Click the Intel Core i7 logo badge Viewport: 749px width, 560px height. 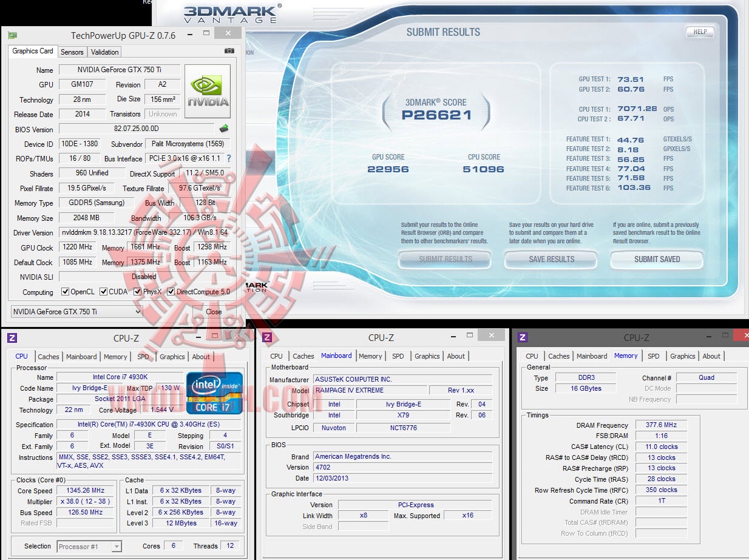pos(214,393)
